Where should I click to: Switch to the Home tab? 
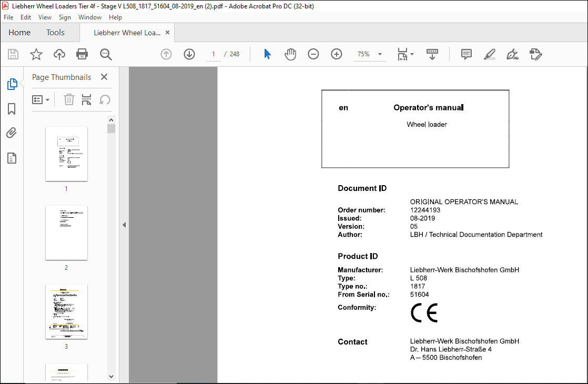pos(19,33)
